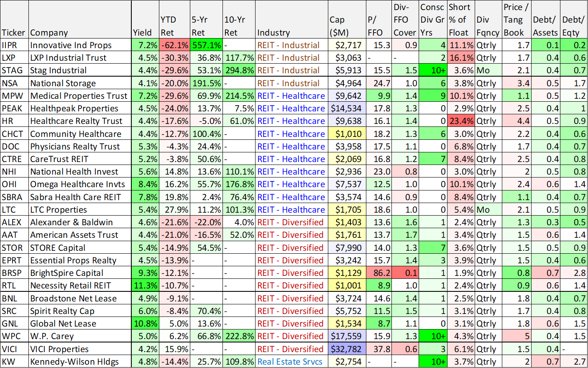Click Healthcare Realty Trust's 23.4% short float
This screenshot has width=588, height=368.
pyautogui.click(x=461, y=121)
